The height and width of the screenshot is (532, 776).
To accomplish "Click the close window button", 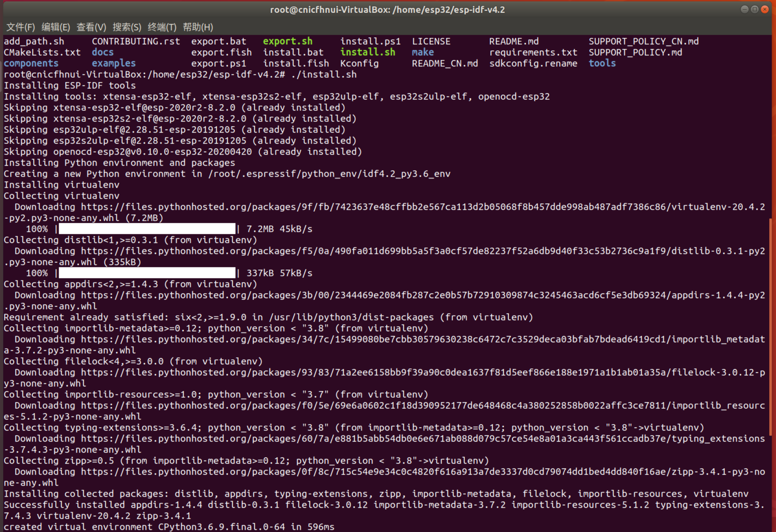I will pyautogui.click(x=765, y=9).
